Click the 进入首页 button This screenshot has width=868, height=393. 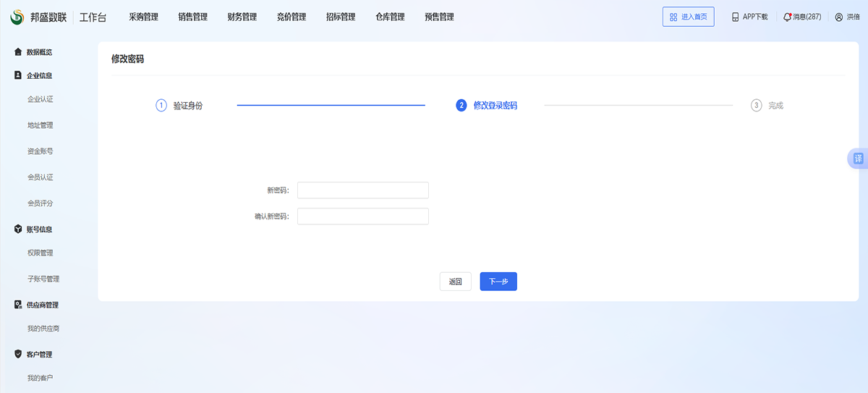[689, 17]
